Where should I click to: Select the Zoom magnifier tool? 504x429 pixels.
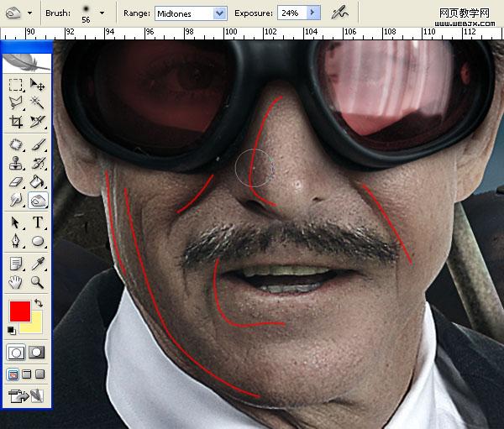tap(38, 282)
